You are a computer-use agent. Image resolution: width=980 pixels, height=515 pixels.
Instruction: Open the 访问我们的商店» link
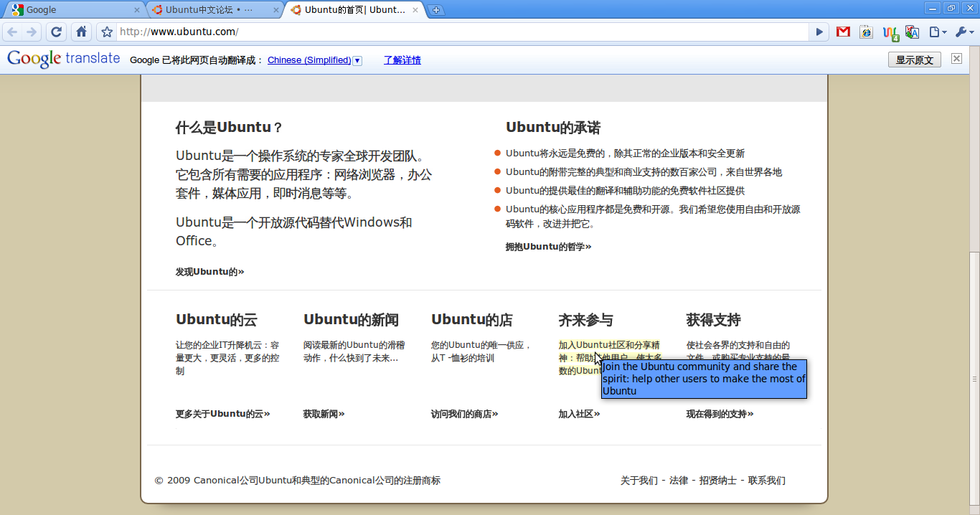465,414
